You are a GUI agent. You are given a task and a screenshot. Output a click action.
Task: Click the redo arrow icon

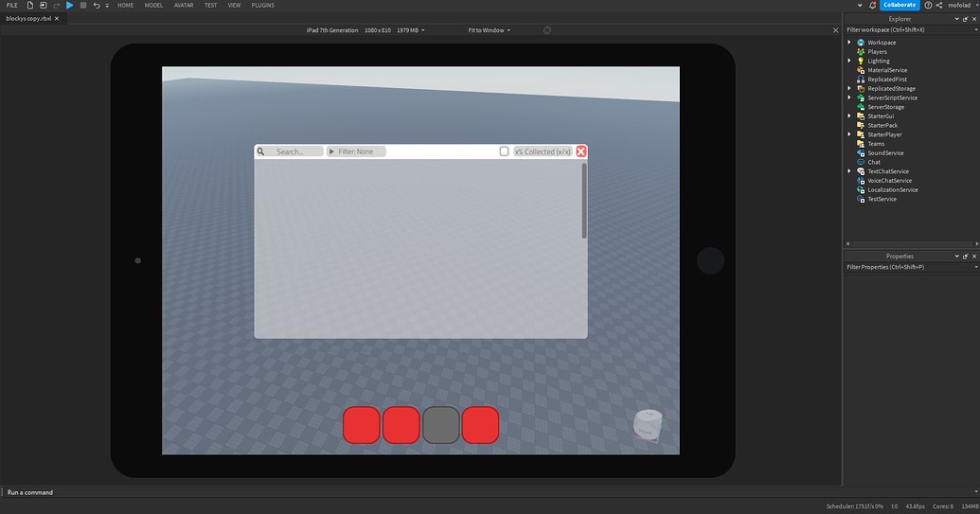(57, 5)
